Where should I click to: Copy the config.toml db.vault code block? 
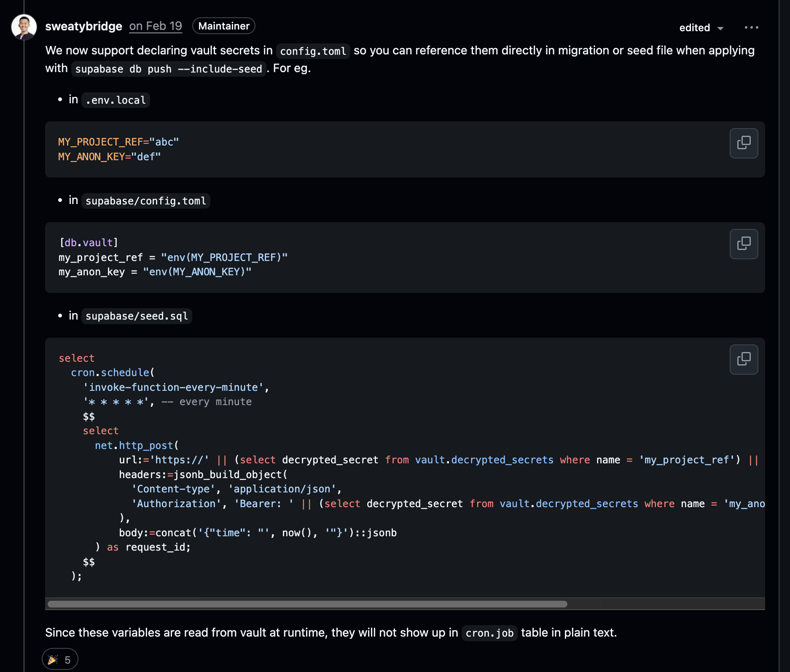point(744,244)
